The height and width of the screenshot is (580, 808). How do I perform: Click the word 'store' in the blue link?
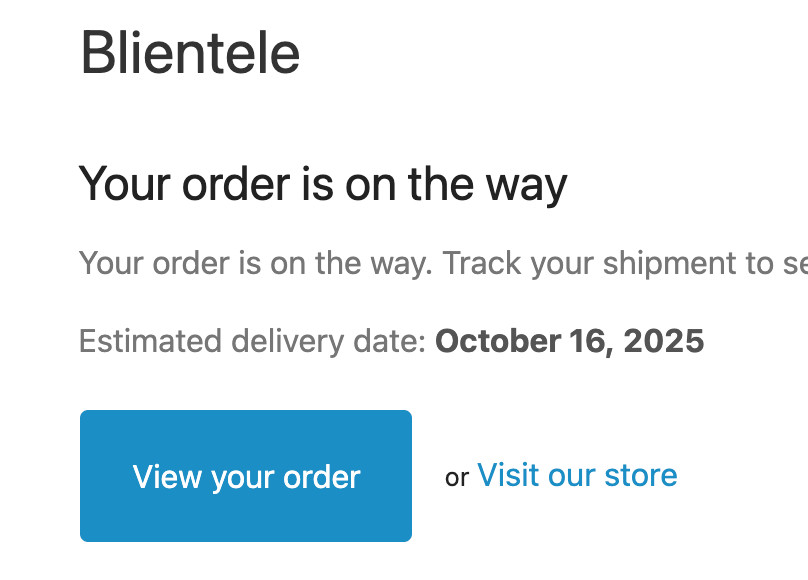coord(641,475)
